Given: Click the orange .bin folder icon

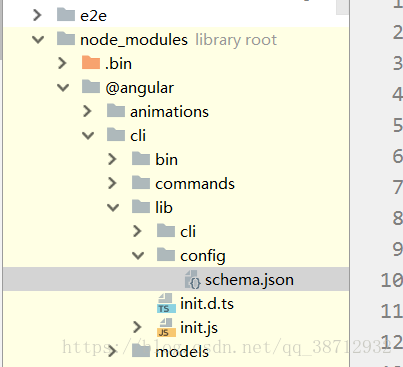Looking at the screenshot, I should [91, 63].
